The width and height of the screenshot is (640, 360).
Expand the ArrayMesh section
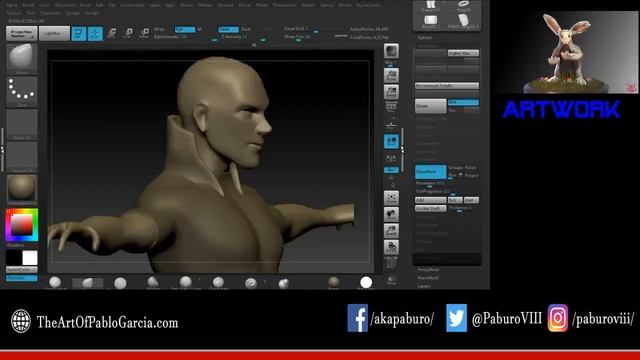[x=428, y=270]
